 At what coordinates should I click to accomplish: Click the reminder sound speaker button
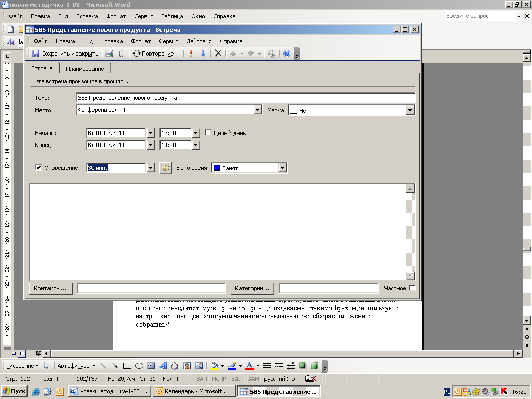click(166, 168)
